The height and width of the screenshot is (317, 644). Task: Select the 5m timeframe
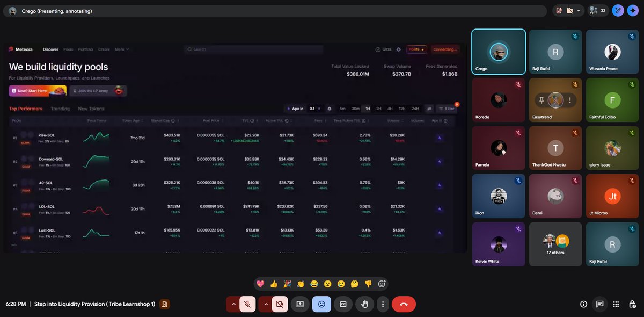[x=342, y=109]
